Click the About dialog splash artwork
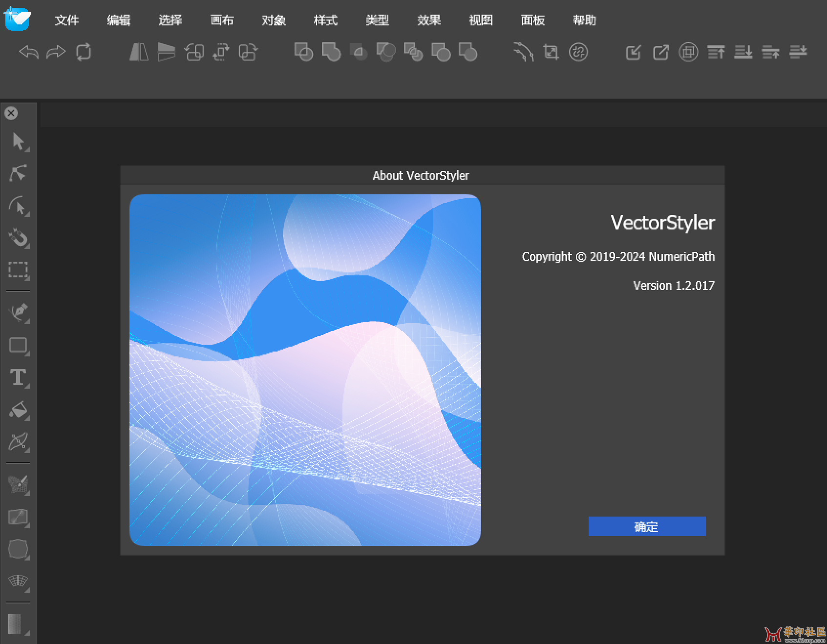Viewport: 827px width, 644px height. point(305,370)
